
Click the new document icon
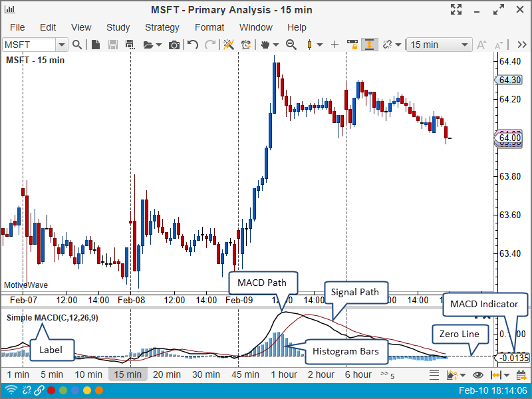[96, 45]
